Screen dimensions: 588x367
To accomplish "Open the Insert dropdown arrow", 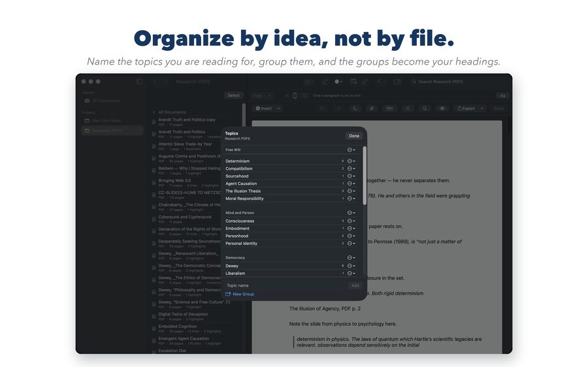I will (278, 108).
